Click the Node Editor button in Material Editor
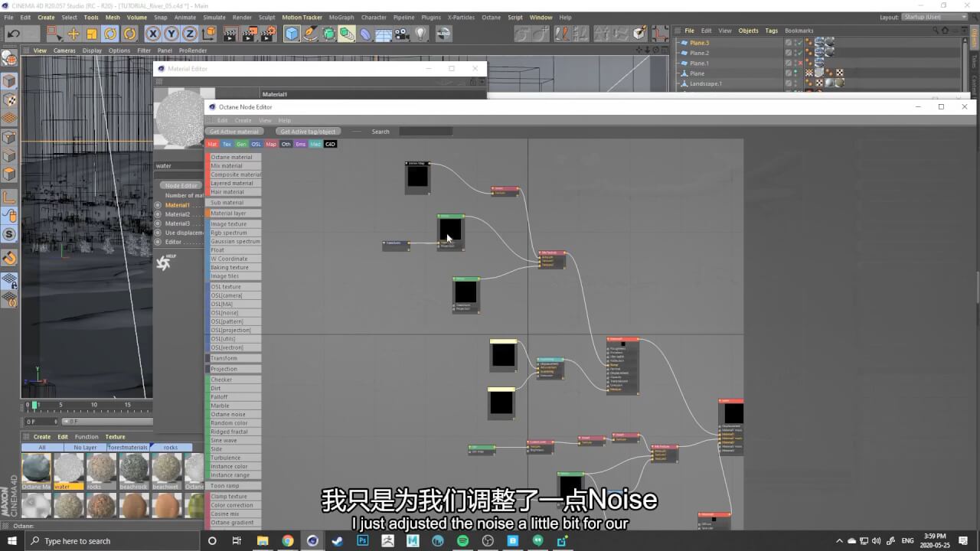The width and height of the screenshot is (980, 551). (181, 185)
